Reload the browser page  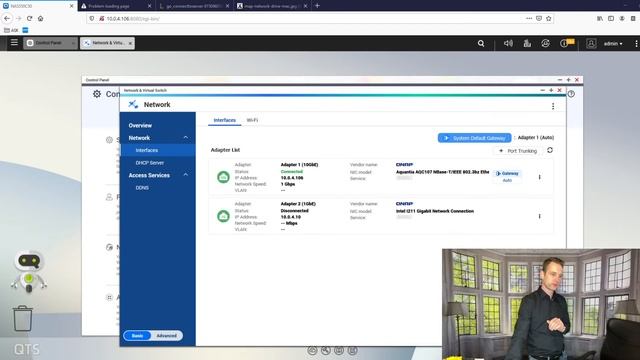coord(29,18)
